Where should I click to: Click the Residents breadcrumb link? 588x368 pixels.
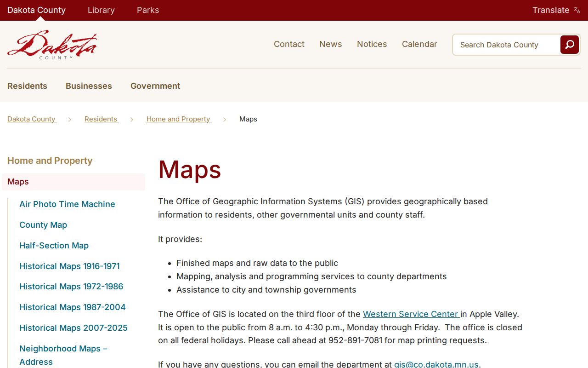[101, 119]
